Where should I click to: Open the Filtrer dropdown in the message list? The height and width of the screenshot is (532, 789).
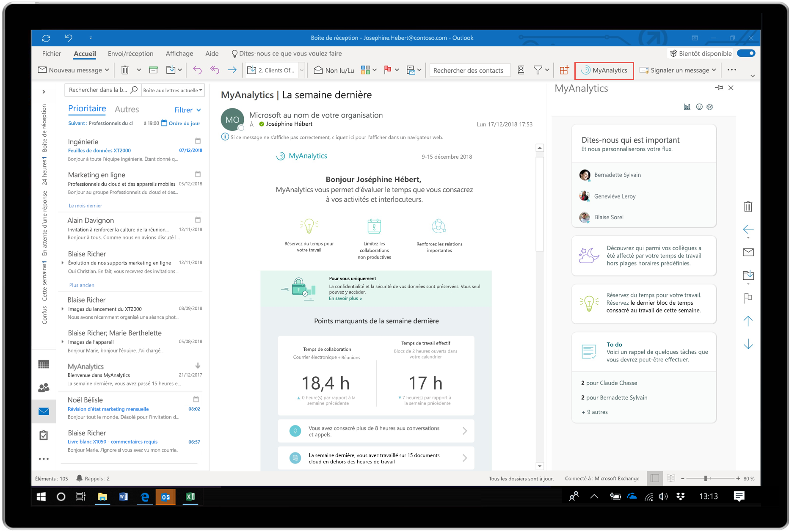pos(188,110)
